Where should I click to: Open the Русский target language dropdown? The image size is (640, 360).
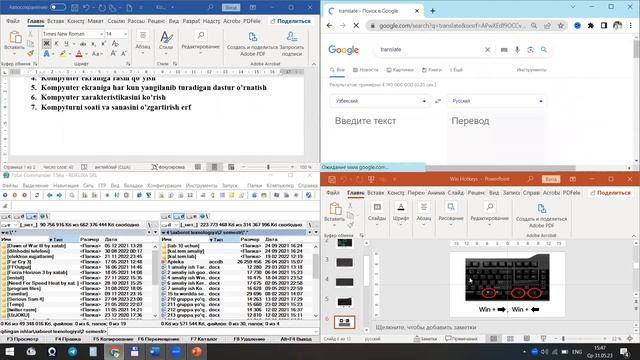497,101
